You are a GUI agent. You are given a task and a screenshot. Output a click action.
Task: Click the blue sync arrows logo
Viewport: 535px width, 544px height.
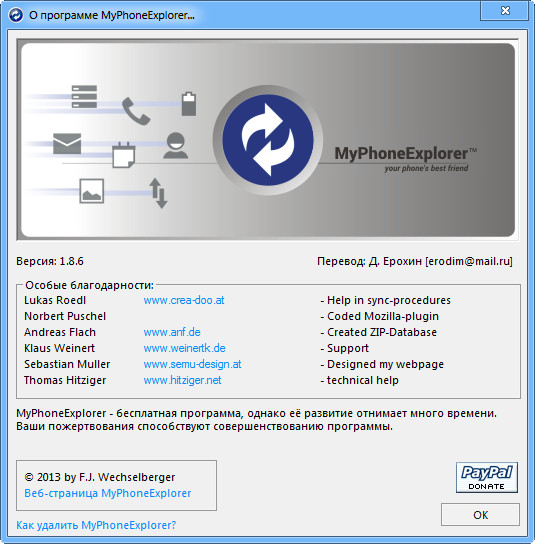(268, 140)
